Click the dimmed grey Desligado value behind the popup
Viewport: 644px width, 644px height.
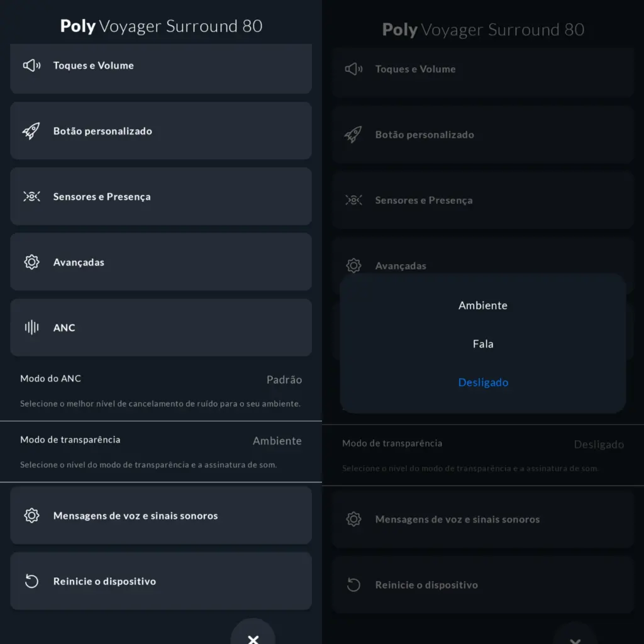tap(598, 445)
